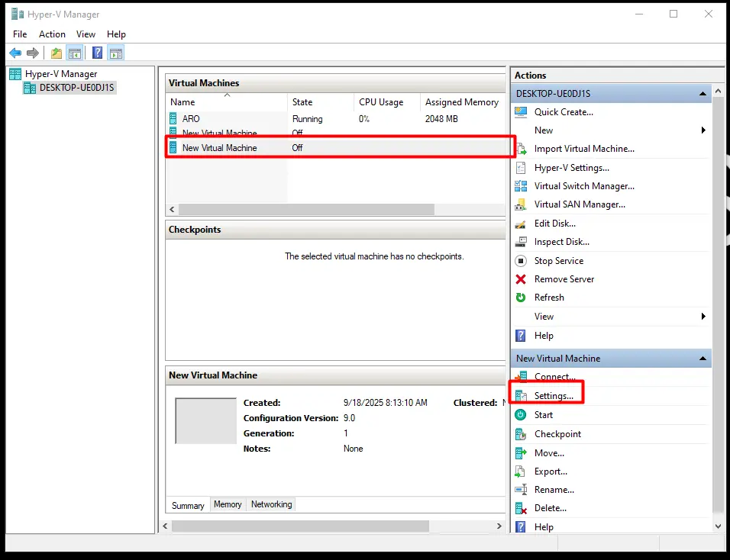The height and width of the screenshot is (560, 730).
Task: Toggle the Show/Hide Console Tree toolbar icon
Action: [x=75, y=53]
